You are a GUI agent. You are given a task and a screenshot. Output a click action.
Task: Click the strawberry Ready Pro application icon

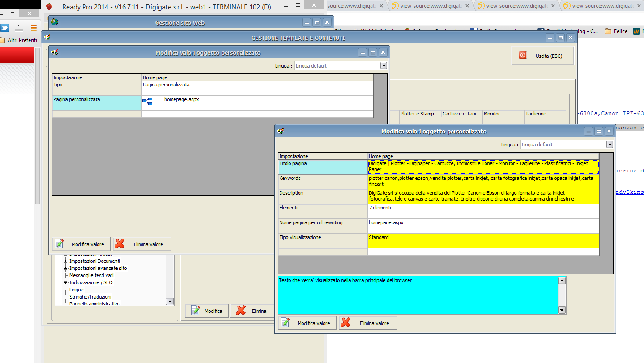click(50, 7)
